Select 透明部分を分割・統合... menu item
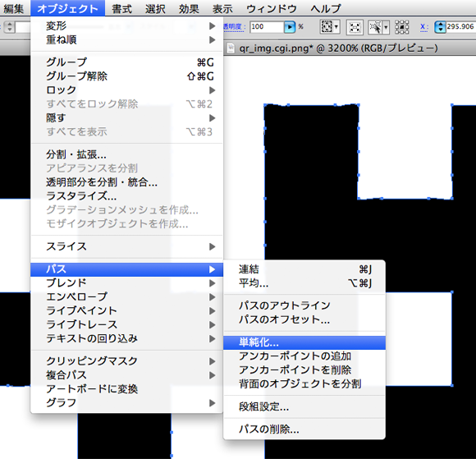The height and width of the screenshot is (459, 476). (x=127, y=182)
